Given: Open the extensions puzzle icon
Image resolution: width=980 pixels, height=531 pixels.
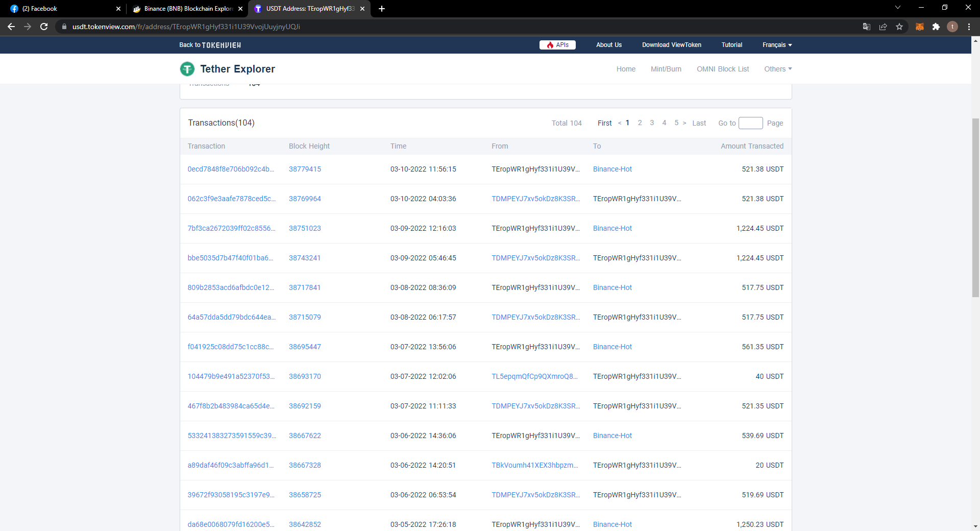Looking at the screenshot, I should (936, 27).
